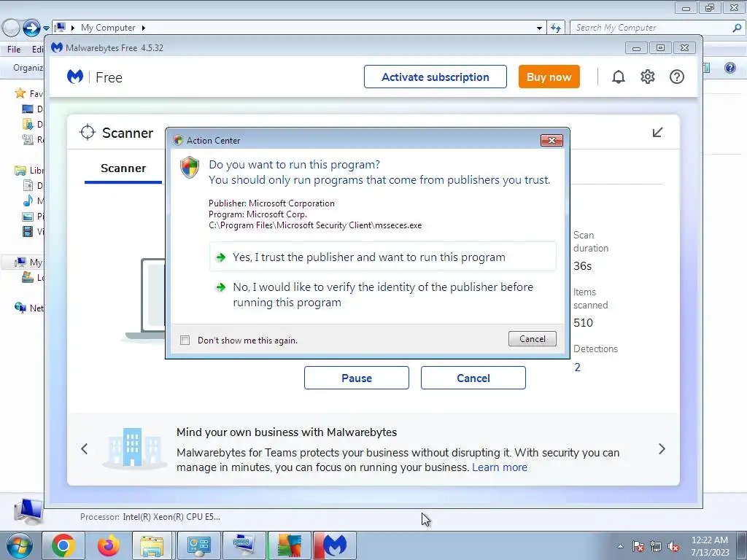
Task: Open the recent pages dropdown in Explorer
Action: [46, 28]
